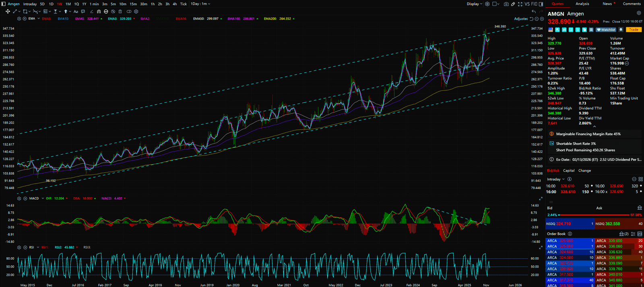
Task: Open the Display dropdown menu
Action: 474,4
